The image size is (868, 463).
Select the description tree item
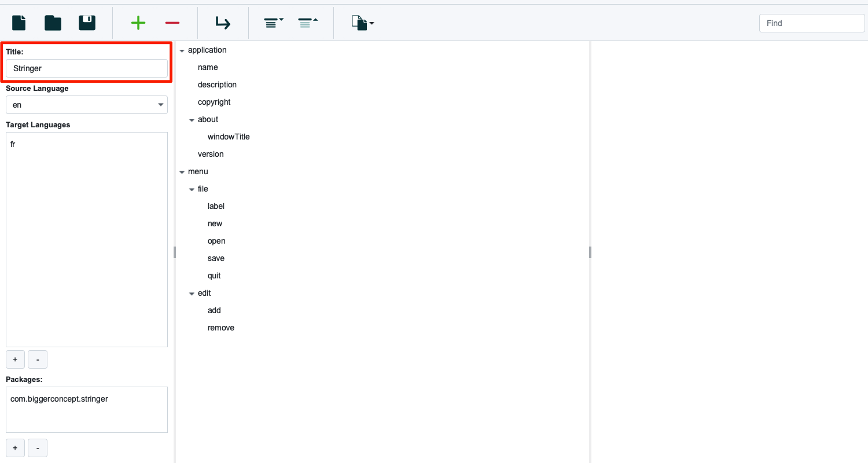(x=217, y=84)
